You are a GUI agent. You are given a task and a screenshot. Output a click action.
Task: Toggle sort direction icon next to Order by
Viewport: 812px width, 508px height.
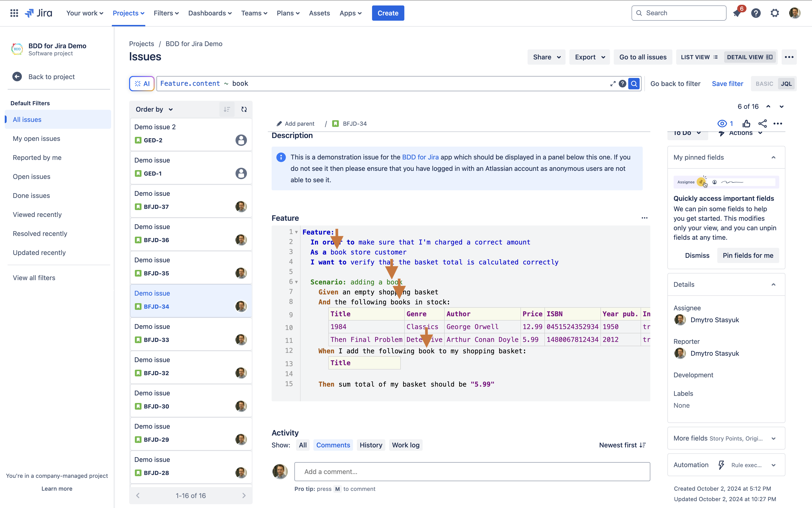227,109
